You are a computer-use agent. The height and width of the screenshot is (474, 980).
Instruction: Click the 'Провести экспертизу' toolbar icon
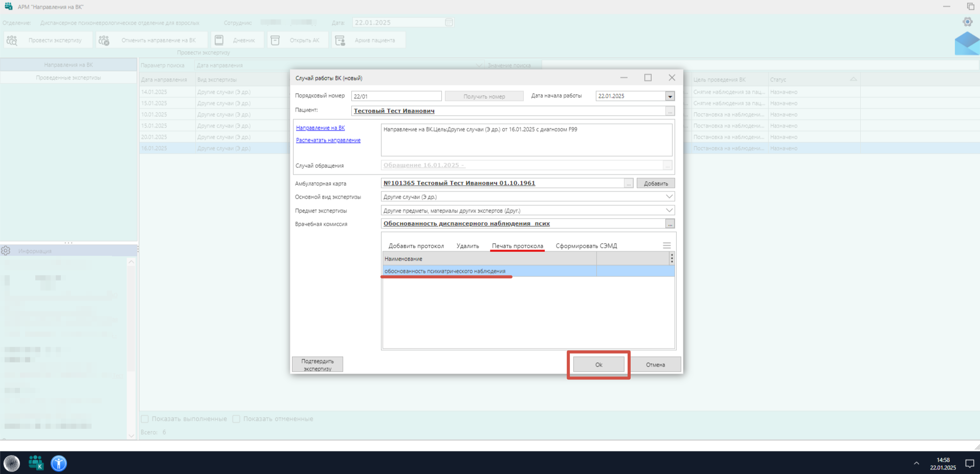tap(12, 40)
